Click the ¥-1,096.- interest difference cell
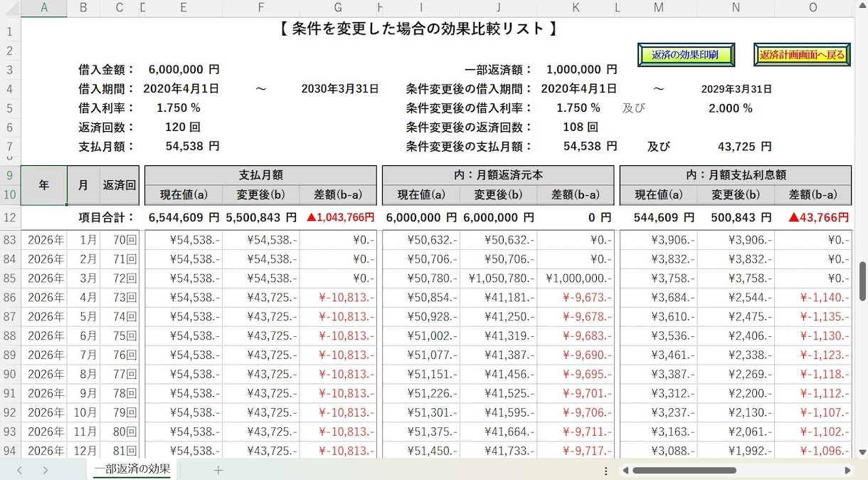This screenshot has height=480, width=868. point(813,450)
